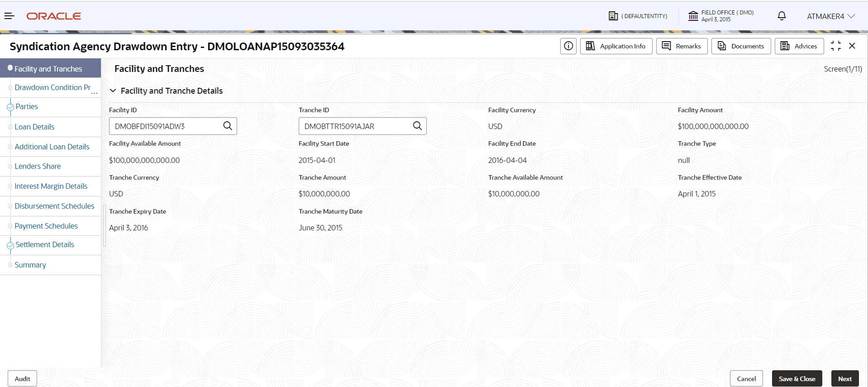Screen dimensions: 868x387
Task: Click the Tranche Expiry Date value April 3, 2016
Action: point(129,228)
